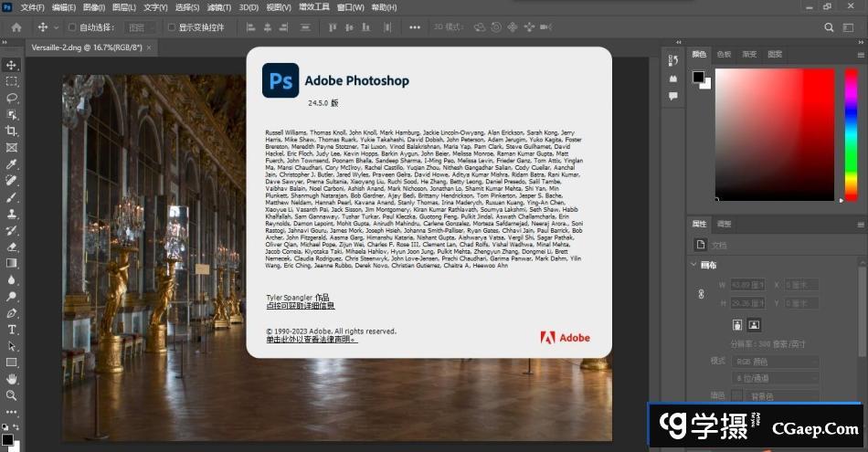Image resolution: width=868 pixels, height=452 pixels.
Task: Toggle the width-height link icon in canvas properties
Action: tap(702, 294)
